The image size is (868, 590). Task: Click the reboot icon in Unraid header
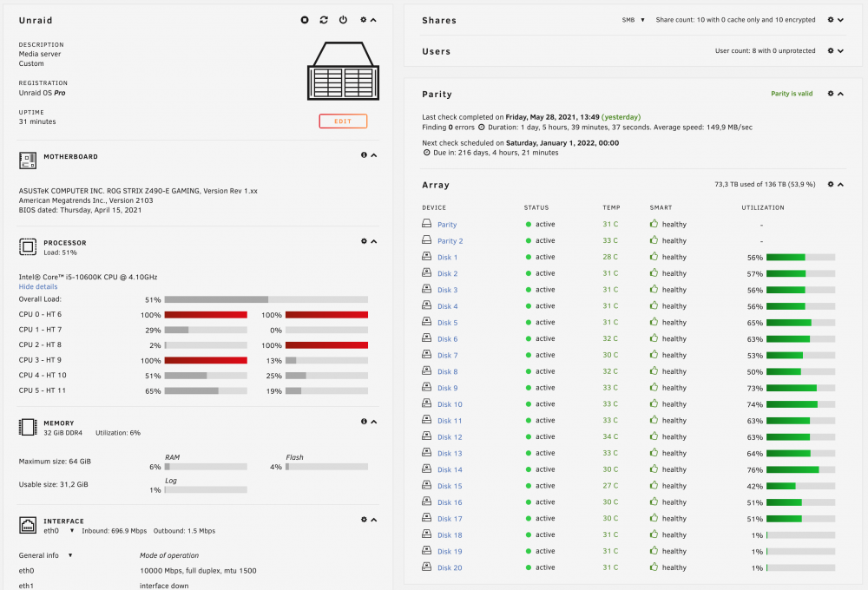click(x=324, y=20)
